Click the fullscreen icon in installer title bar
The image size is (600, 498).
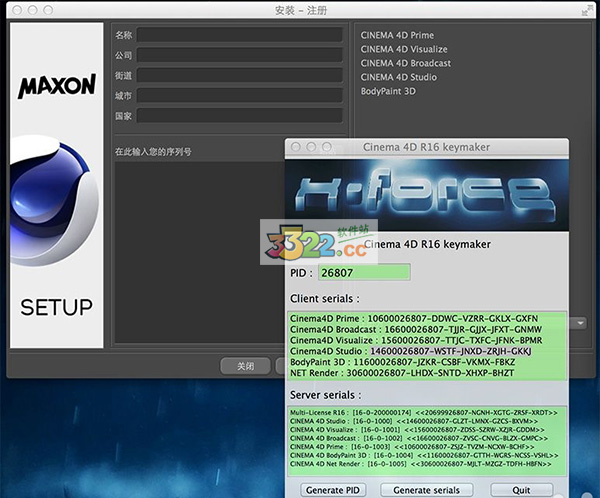point(586,10)
